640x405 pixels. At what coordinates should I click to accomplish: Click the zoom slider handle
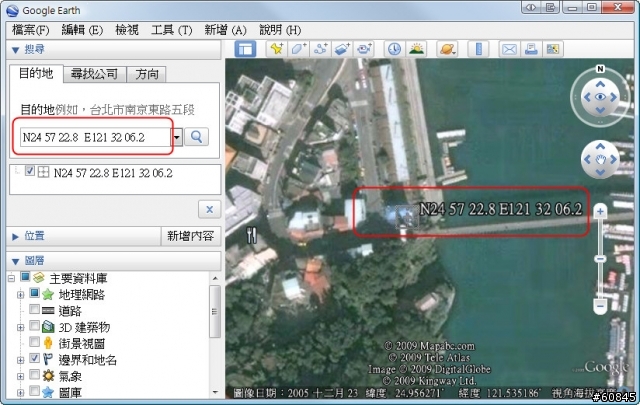(x=600, y=259)
